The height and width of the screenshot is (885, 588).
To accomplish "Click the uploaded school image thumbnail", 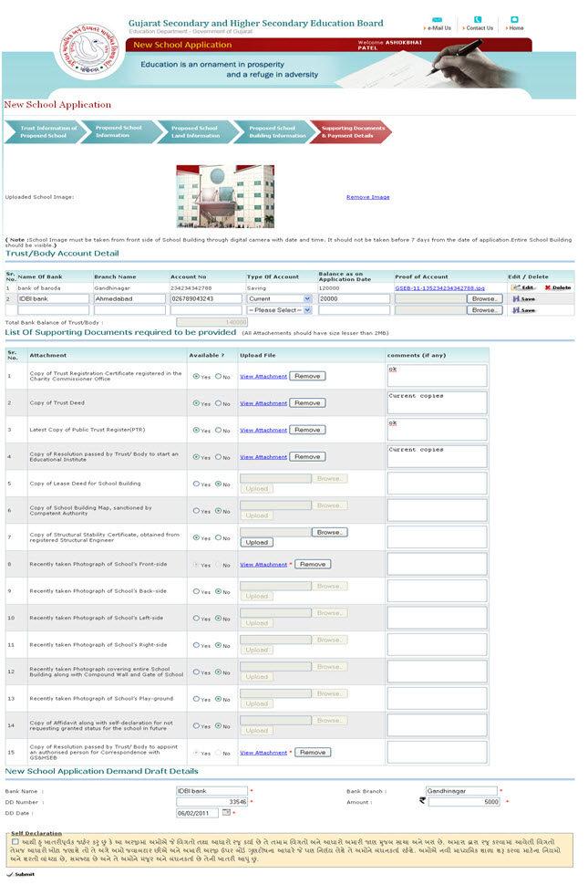I will point(225,196).
